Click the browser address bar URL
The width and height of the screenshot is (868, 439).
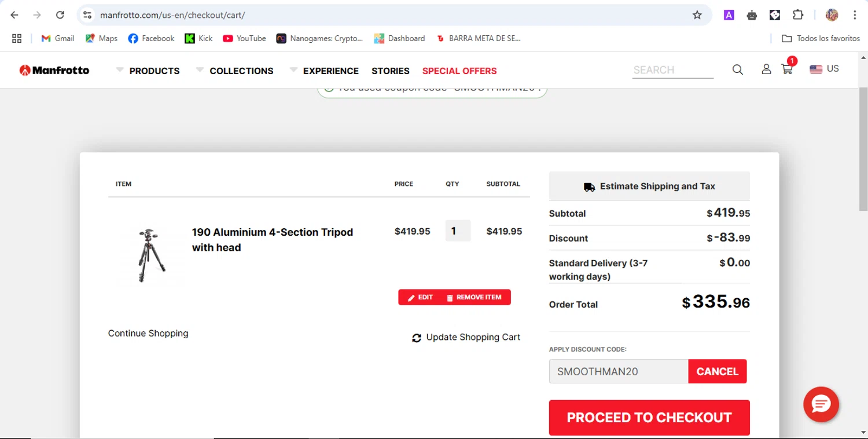(x=172, y=15)
